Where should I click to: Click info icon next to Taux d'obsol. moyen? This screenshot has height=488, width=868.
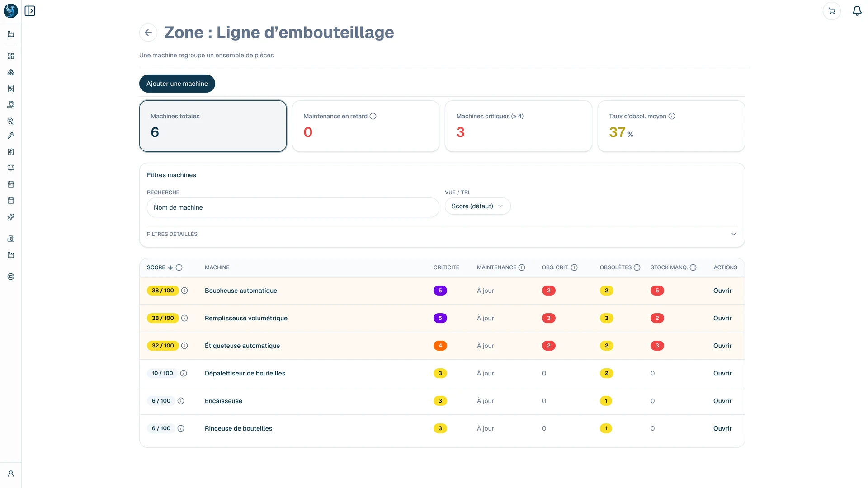coord(672,116)
